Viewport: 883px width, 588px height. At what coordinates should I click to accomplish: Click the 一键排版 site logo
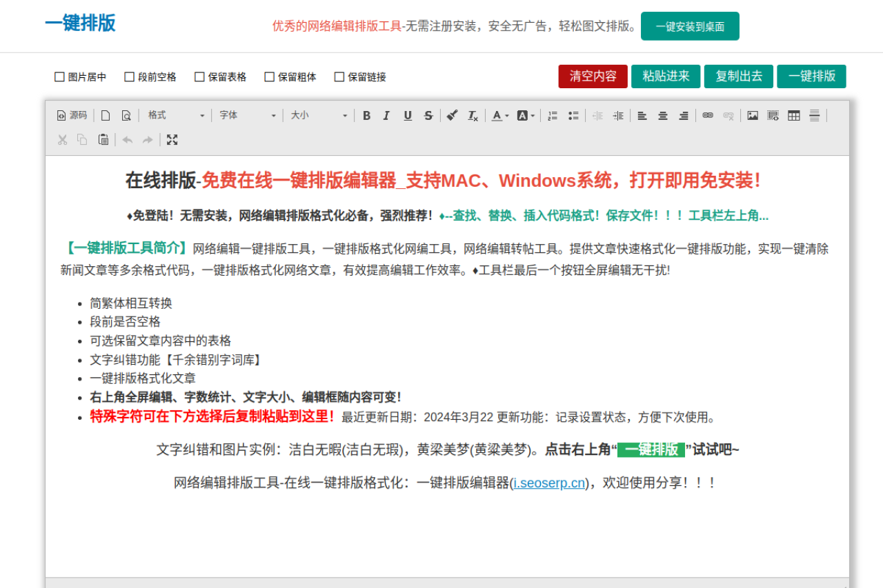tap(80, 23)
